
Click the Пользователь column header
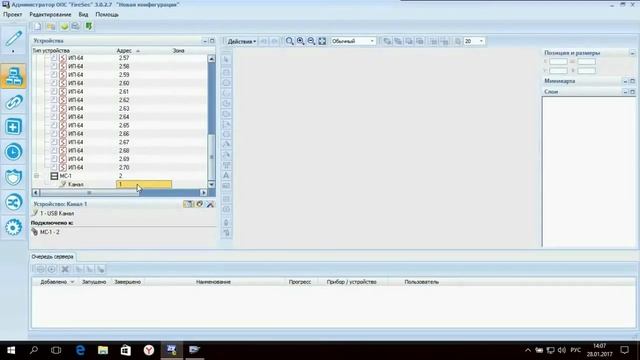click(422, 282)
